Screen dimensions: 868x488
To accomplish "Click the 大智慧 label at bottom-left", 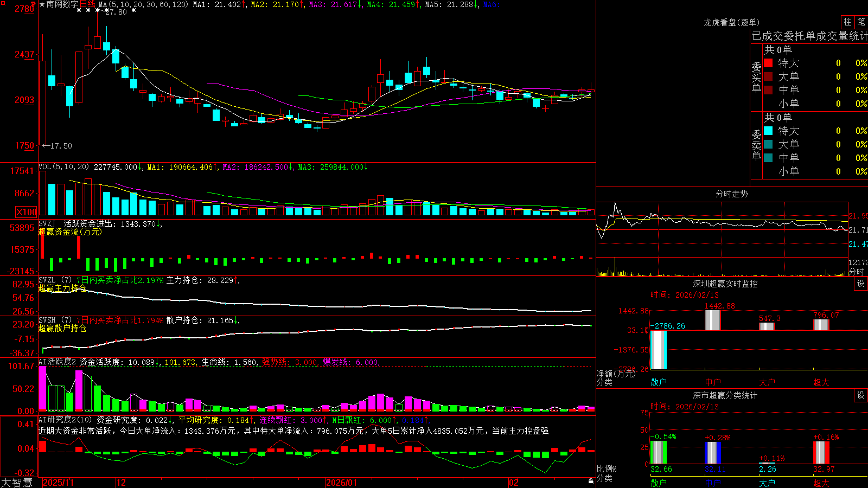I will (x=17, y=482).
